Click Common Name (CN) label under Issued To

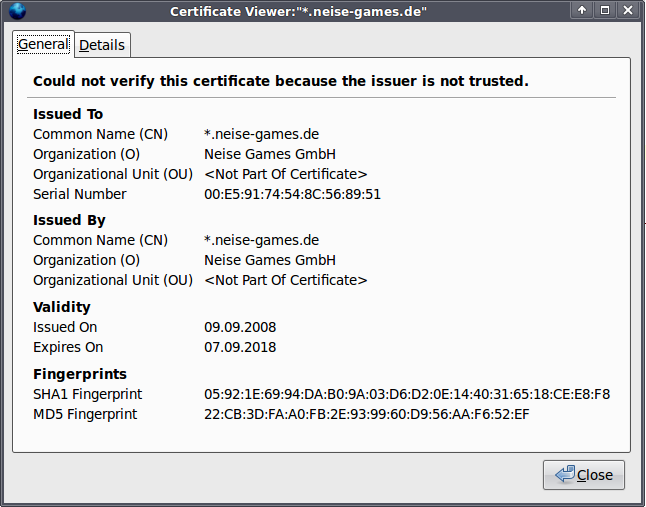click(x=100, y=134)
